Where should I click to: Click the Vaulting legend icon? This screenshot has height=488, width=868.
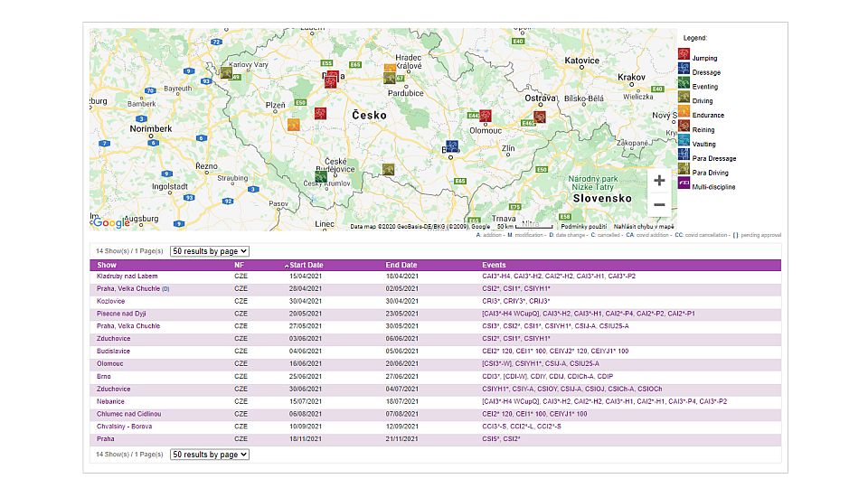coord(684,141)
